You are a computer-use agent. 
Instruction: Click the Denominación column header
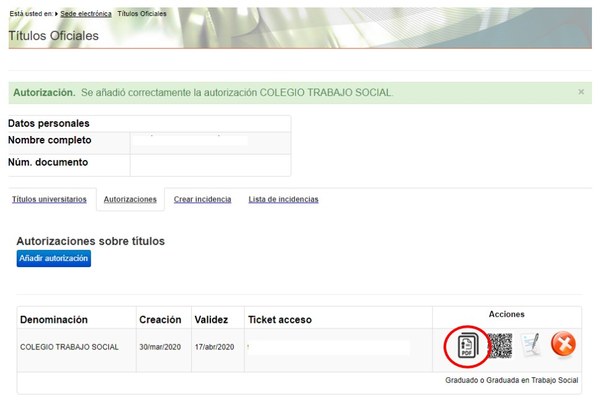pyautogui.click(x=54, y=320)
